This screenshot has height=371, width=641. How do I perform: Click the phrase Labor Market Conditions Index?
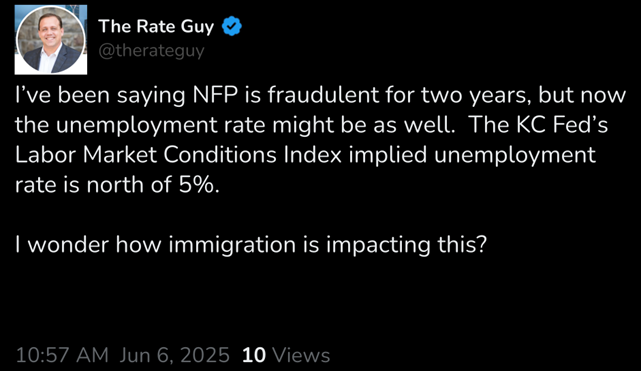(x=178, y=155)
